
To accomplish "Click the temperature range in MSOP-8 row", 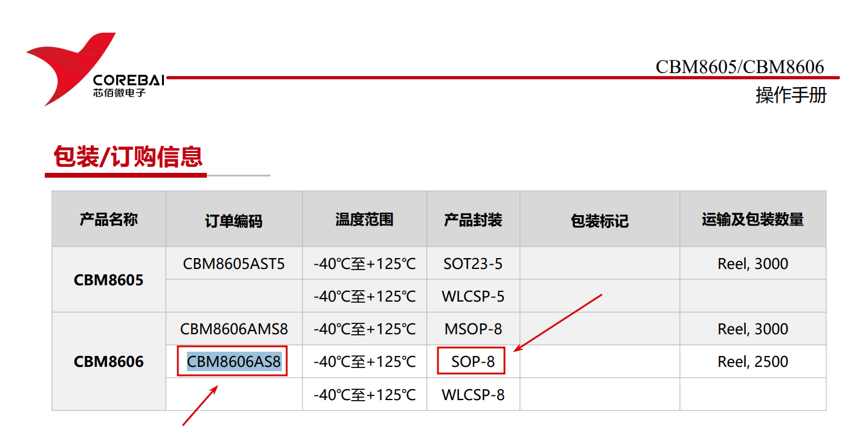I will (x=365, y=329).
